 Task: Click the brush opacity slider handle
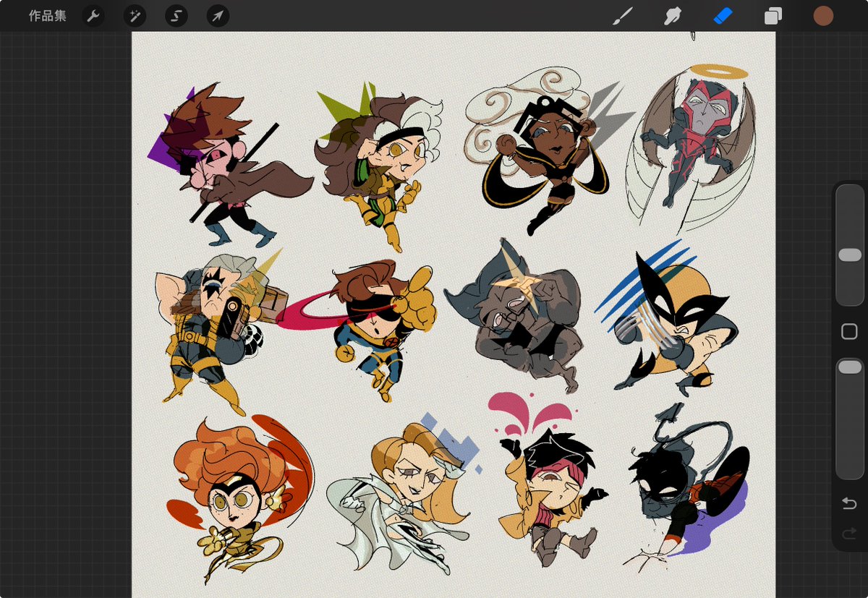850,367
